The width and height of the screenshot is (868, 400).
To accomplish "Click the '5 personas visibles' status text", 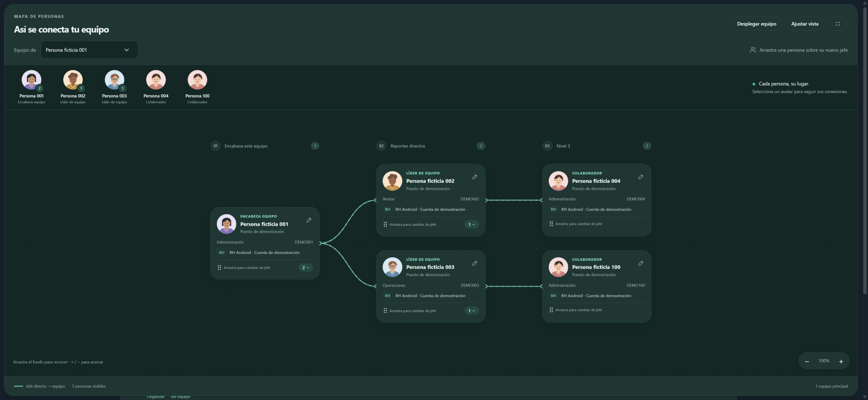I will 89,386.
